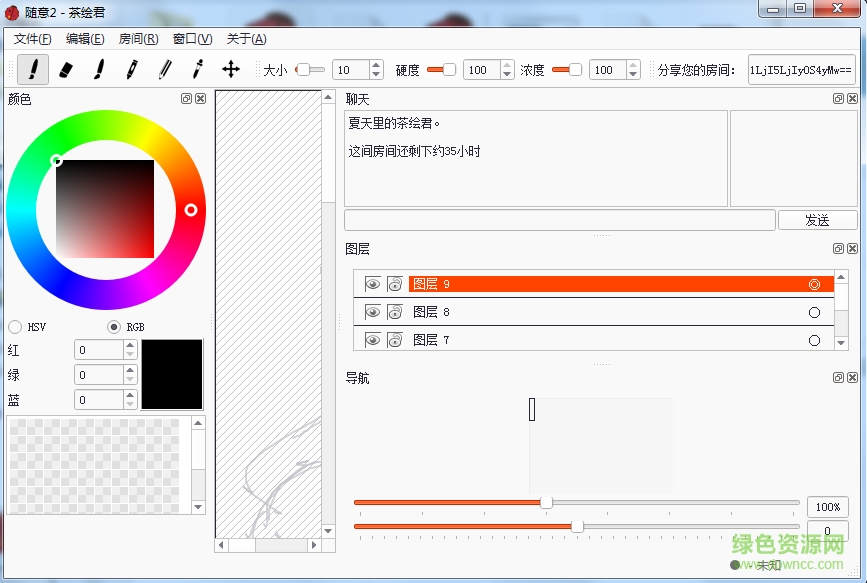Select the eraser tool

tap(67, 70)
